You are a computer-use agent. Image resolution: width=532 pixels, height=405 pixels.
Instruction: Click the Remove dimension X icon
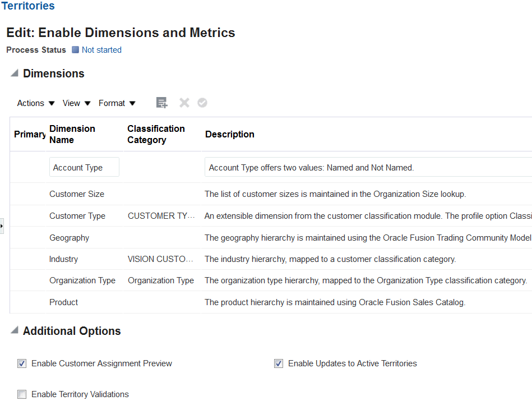(184, 103)
